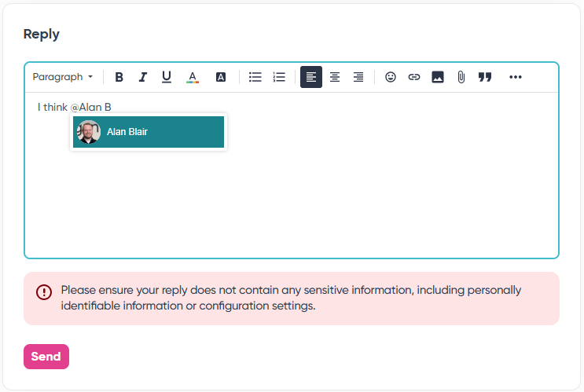Open the text color picker
Screen dimensions: 584x392
point(193,77)
